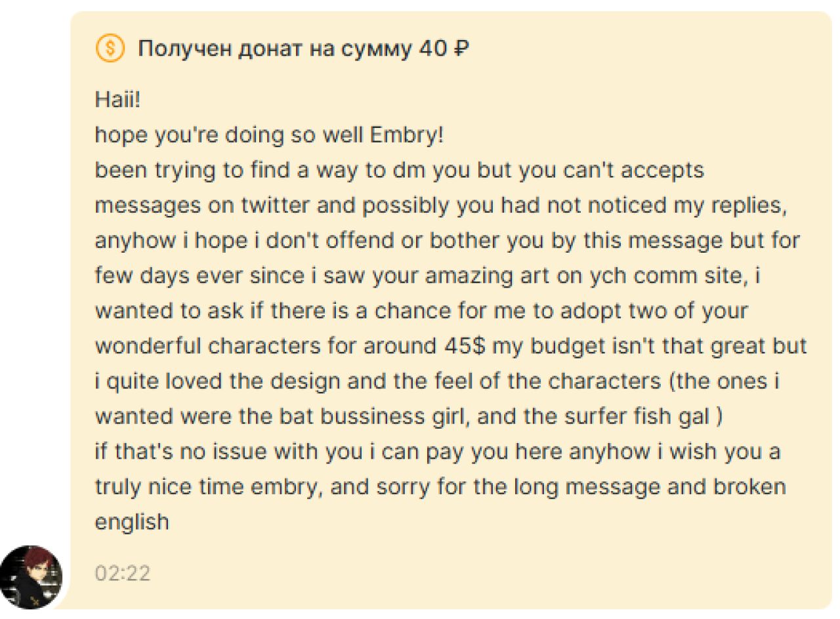The height and width of the screenshot is (619, 840).
Task: Click the words "truly nice time embry"
Action: [211, 487]
